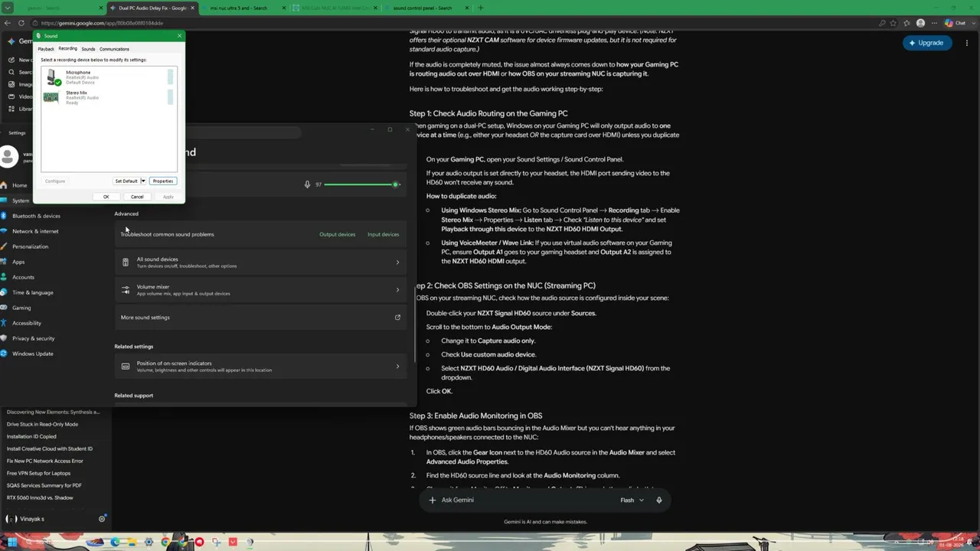
Task: Open the Communications tab in Sound dialog
Action: (x=114, y=49)
